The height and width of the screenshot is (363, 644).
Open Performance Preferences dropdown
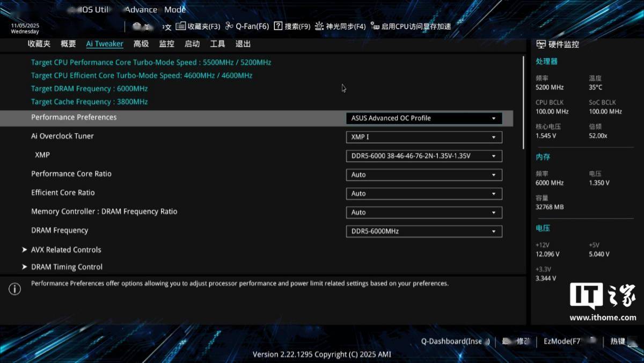(x=424, y=118)
